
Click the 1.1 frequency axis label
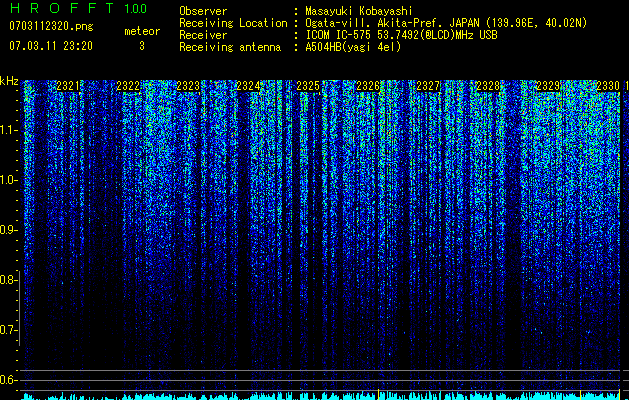[x=8, y=130]
